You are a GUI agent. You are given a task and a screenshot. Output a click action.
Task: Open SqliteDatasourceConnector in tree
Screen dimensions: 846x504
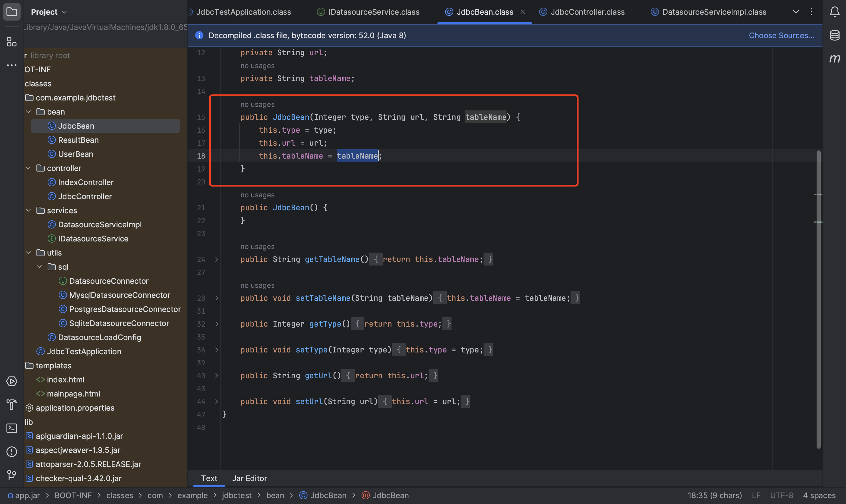coord(119,323)
